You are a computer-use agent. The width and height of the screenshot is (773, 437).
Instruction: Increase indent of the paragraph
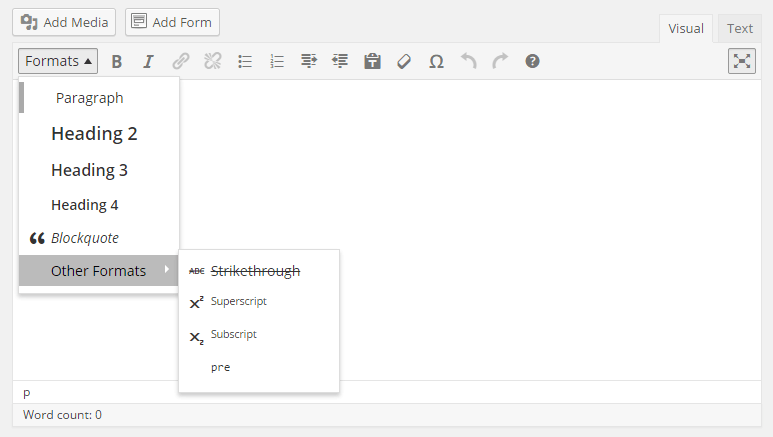[x=309, y=61]
